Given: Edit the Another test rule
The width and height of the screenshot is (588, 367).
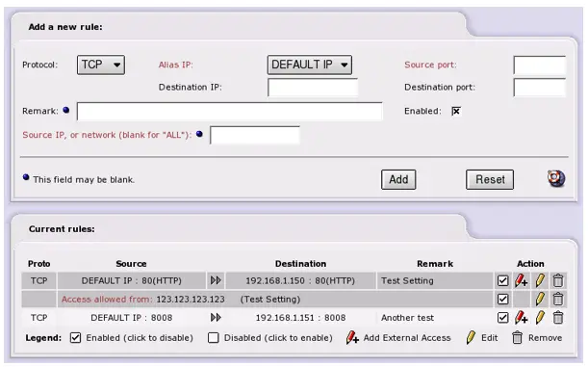Looking at the screenshot, I should pyautogui.click(x=540, y=318).
